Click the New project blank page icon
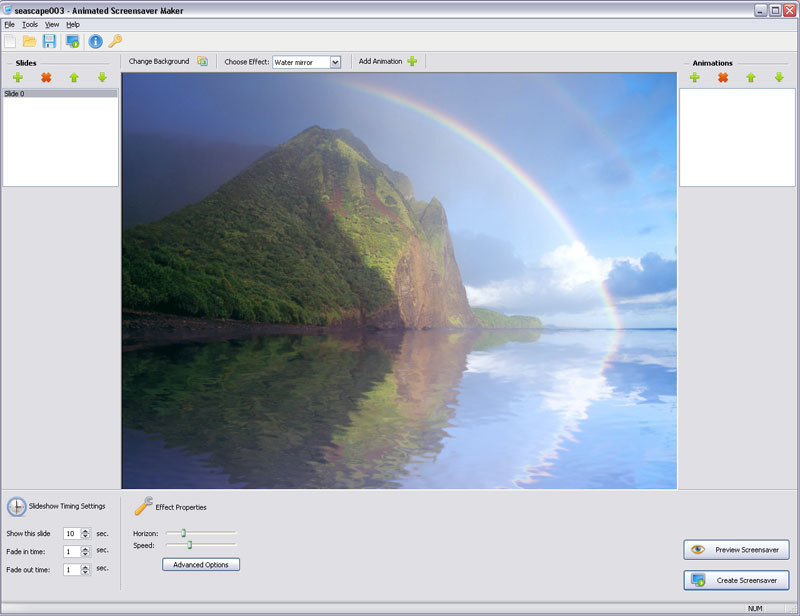 [x=10, y=41]
